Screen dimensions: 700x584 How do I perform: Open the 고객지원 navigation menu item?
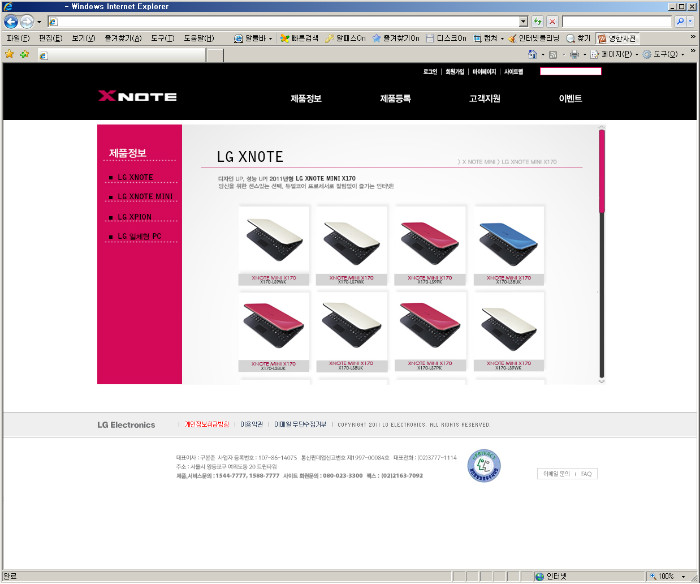pyautogui.click(x=484, y=98)
